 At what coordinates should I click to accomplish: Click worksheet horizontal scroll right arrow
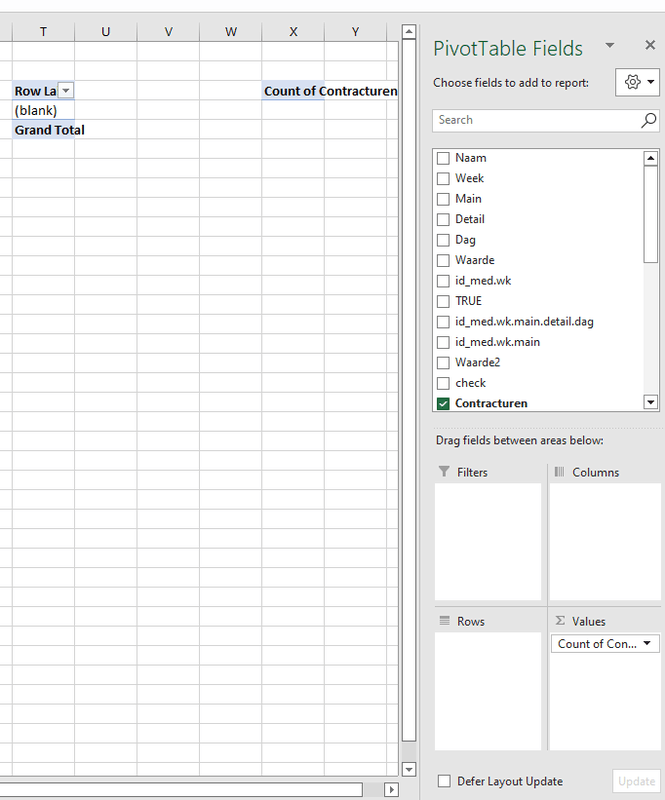(x=391, y=789)
